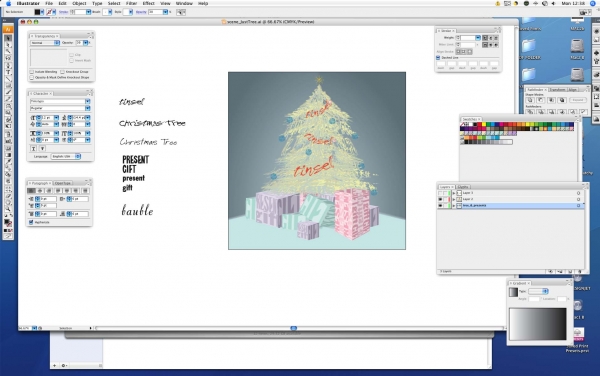Image resolution: width=600 pixels, height=376 pixels.
Task: Select the Lasso tool
Action: (8, 58)
